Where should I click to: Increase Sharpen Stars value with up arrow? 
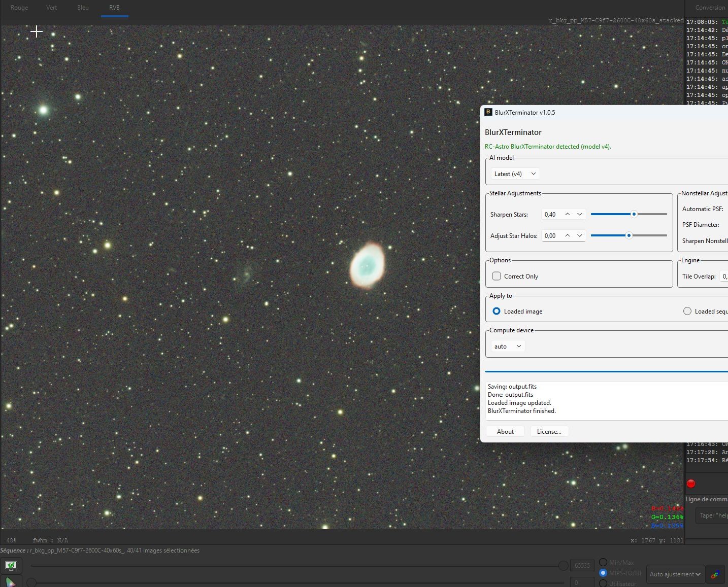(568, 215)
